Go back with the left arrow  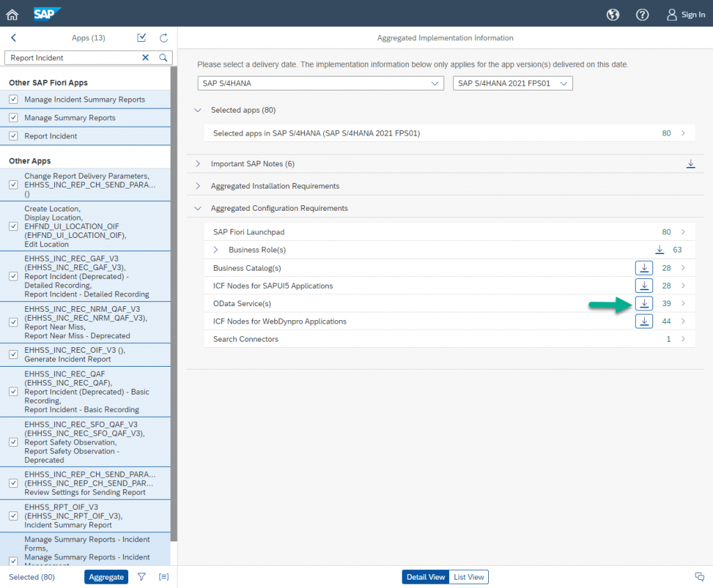coord(14,38)
